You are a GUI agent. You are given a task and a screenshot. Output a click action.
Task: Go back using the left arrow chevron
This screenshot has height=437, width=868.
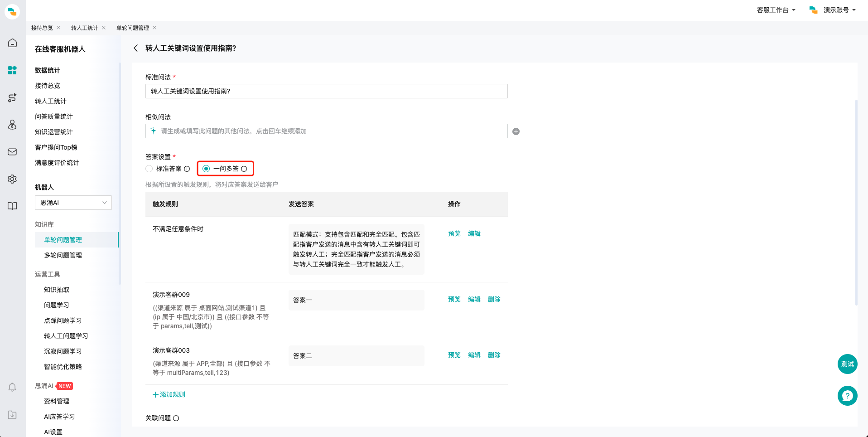[135, 48]
